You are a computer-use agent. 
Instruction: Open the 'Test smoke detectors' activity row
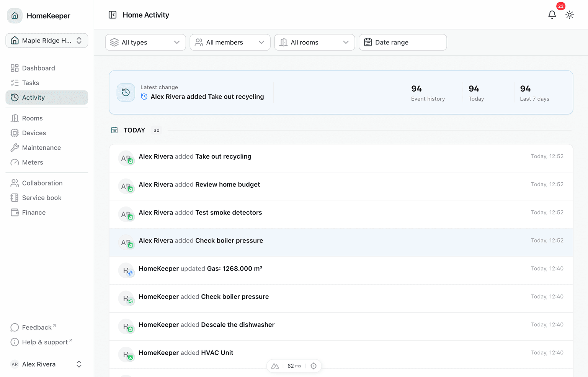341,214
